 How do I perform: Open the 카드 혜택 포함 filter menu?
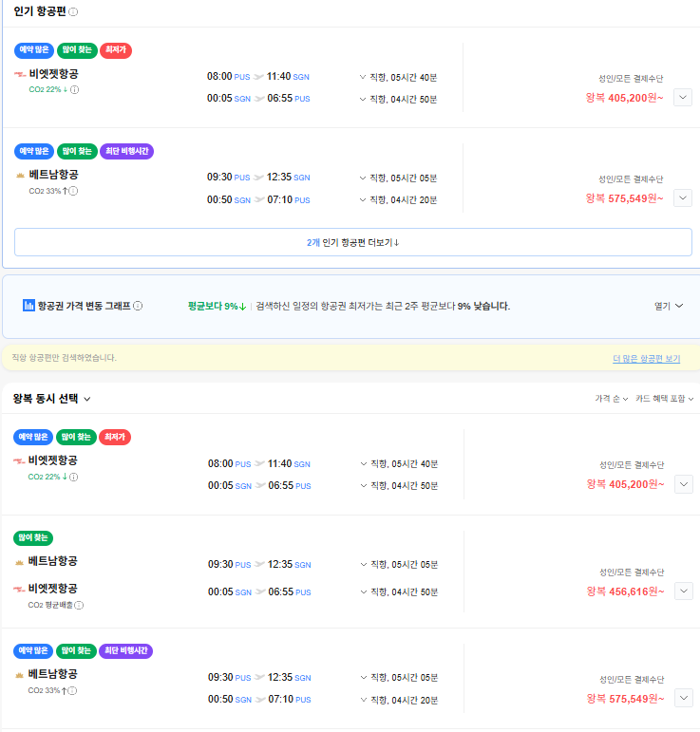tap(664, 399)
